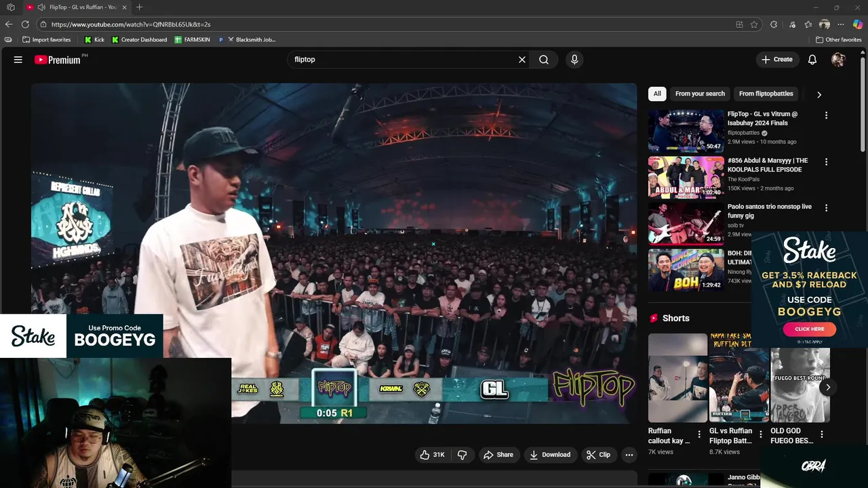Show more filter chips with arrow
The width and height of the screenshot is (868, 488).
coord(819,95)
